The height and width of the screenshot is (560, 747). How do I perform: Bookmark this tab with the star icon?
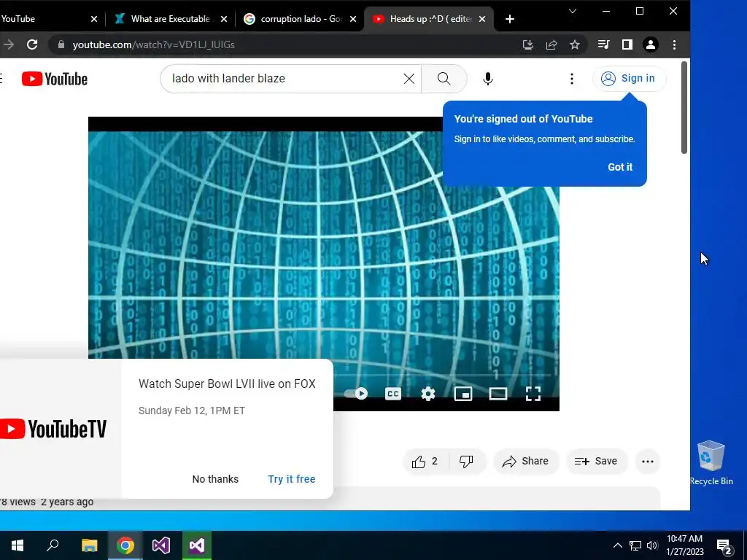[x=575, y=44]
